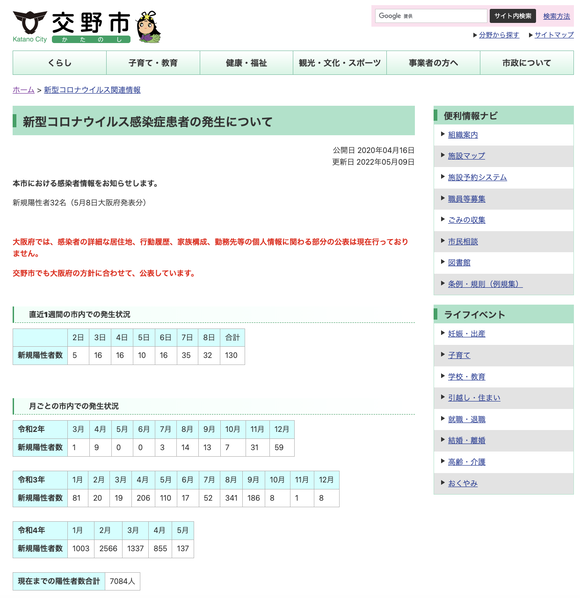The width and height of the screenshot is (580, 598).
Task: Click the arrow icon beside おくやみ
Action: [x=443, y=482]
